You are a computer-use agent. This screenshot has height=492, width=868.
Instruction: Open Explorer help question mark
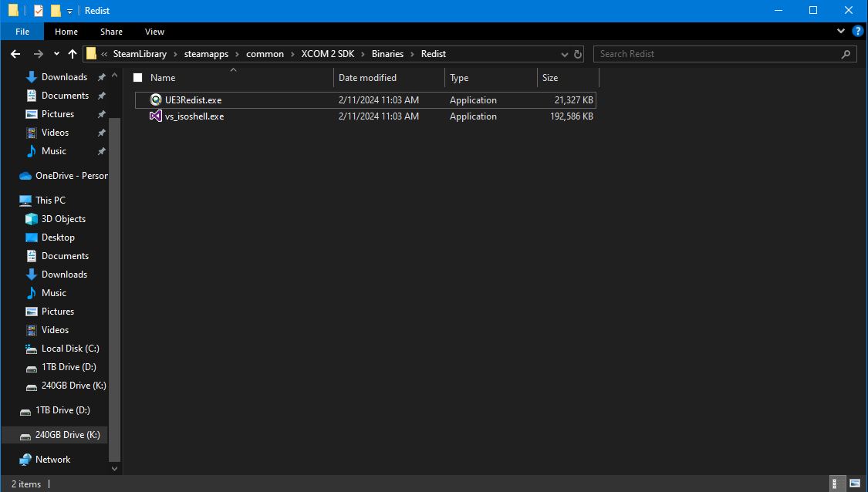coord(857,32)
